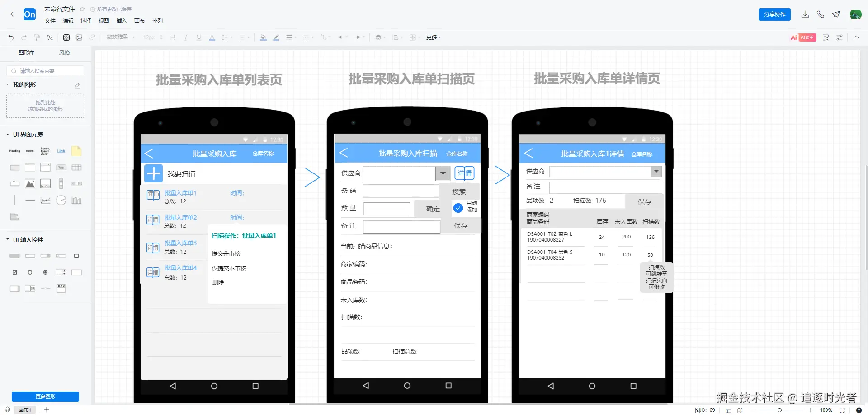Viewport: 868px width, 415px height.
Task: Click the undo arrow in the toolbar
Action: click(x=11, y=37)
